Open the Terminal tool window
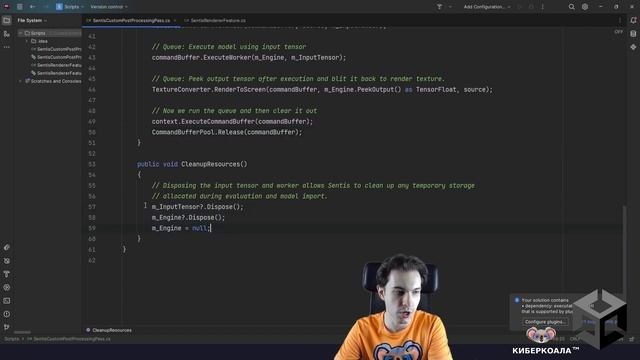The width and height of the screenshot is (640, 360). 7,301
